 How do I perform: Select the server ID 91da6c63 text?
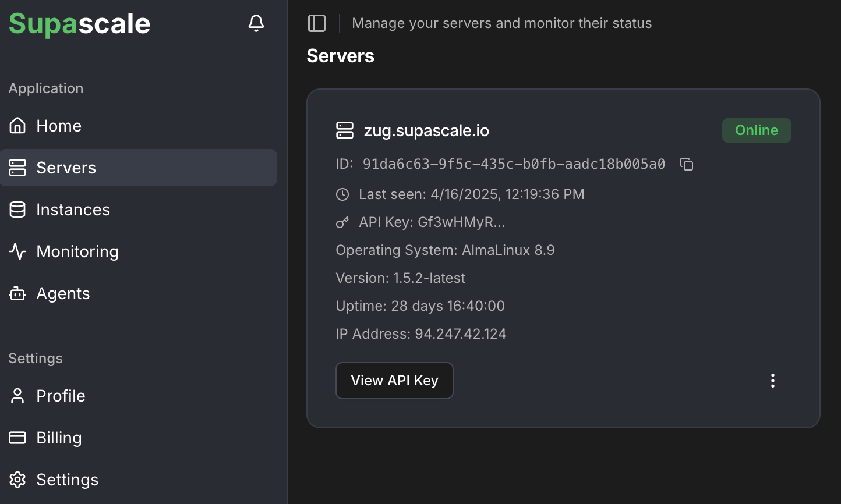pyautogui.click(x=514, y=164)
